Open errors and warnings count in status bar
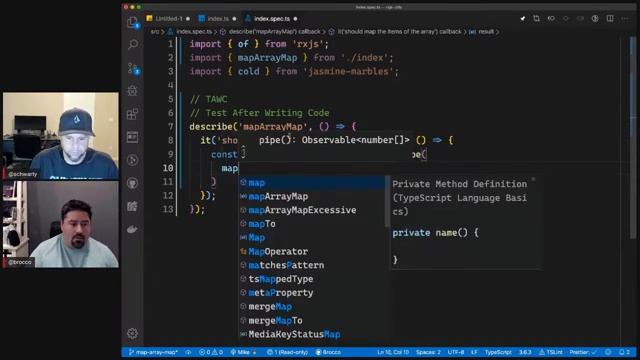The height and width of the screenshot is (360, 640). click(211, 352)
